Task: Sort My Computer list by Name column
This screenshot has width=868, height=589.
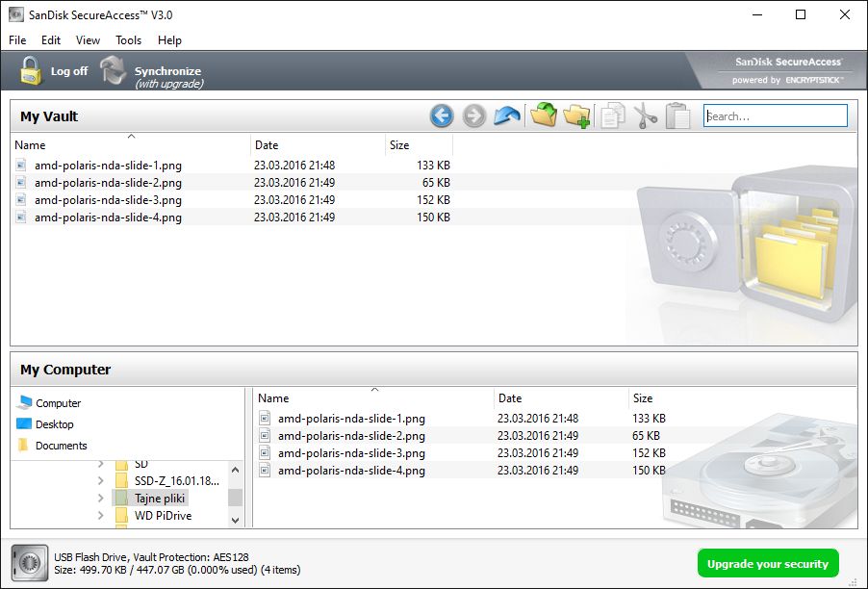Action: click(x=374, y=397)
